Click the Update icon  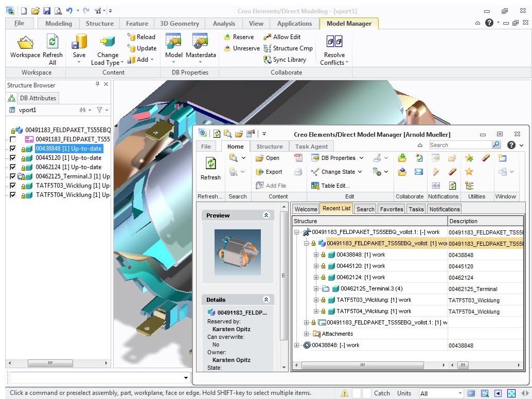(x=131, y=48)
